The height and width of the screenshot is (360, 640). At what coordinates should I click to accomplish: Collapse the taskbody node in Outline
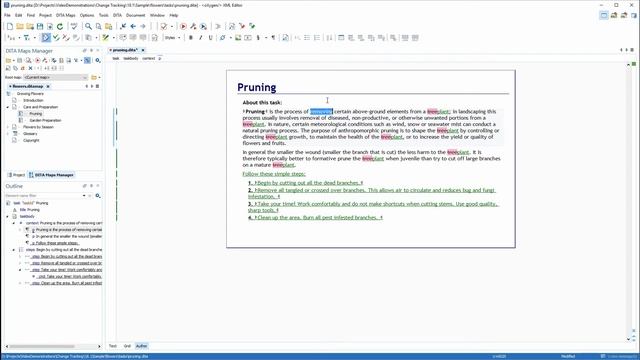[8, 216]
